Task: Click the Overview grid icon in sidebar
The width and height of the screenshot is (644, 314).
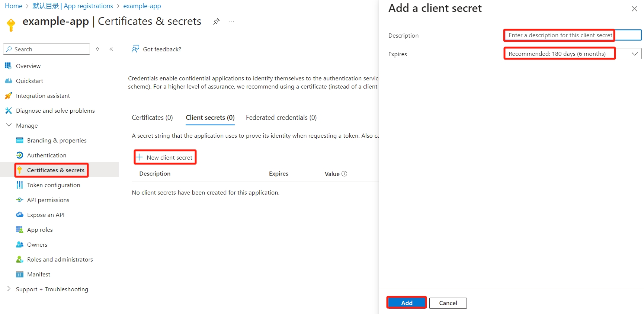Action: pyautogui.click(x=8, y=66)
